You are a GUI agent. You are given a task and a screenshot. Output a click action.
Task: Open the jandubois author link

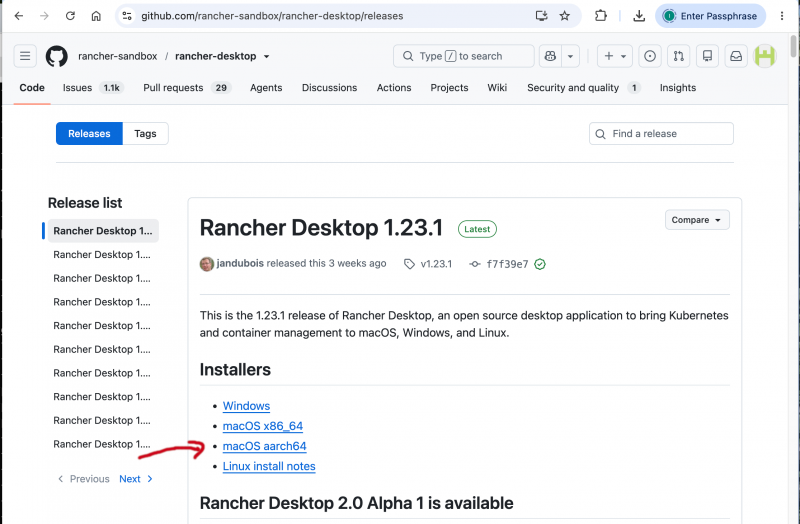click(x=240, y=263)
